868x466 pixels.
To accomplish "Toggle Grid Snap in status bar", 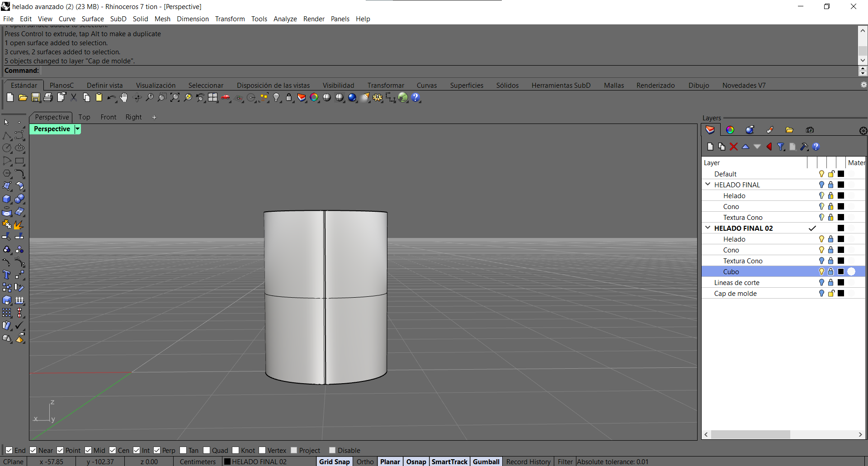I will (335, 461).
